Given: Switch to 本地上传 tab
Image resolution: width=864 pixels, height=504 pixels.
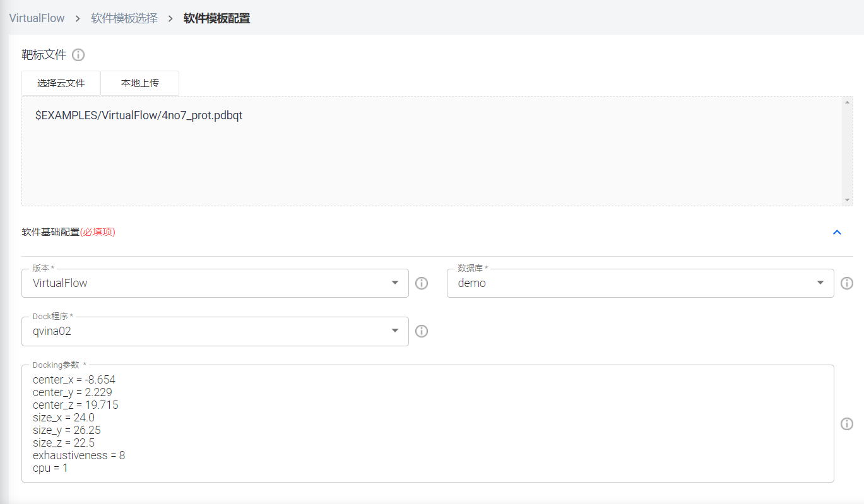Looking at the screenshot, I should click(x=140, y=83).
